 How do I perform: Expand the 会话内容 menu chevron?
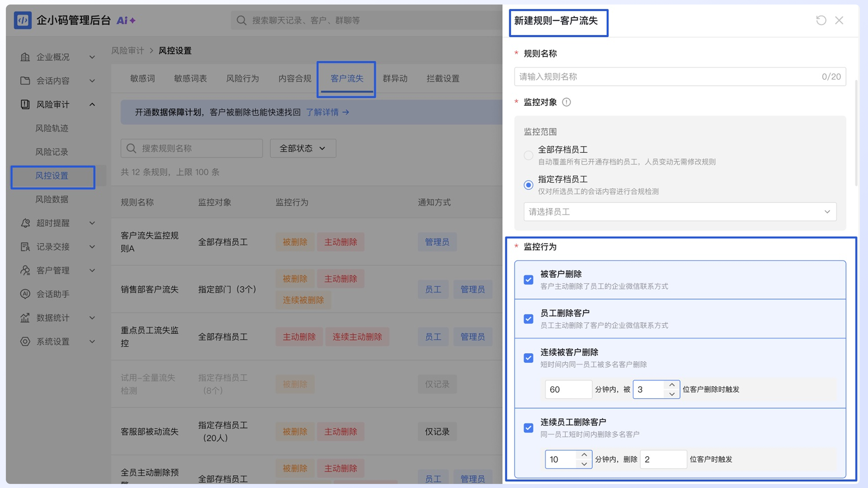(x=92, y=81)
